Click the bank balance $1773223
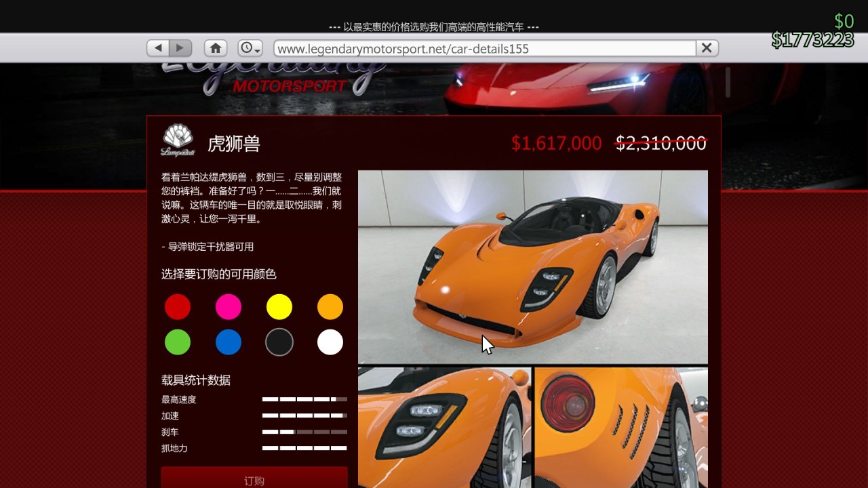The image size is (868, 488). click(812, 40)
